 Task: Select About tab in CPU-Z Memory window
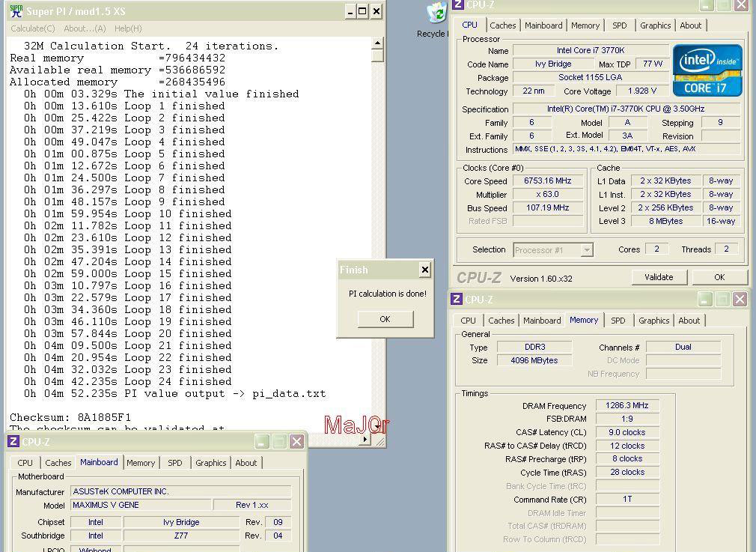point(689,321)
